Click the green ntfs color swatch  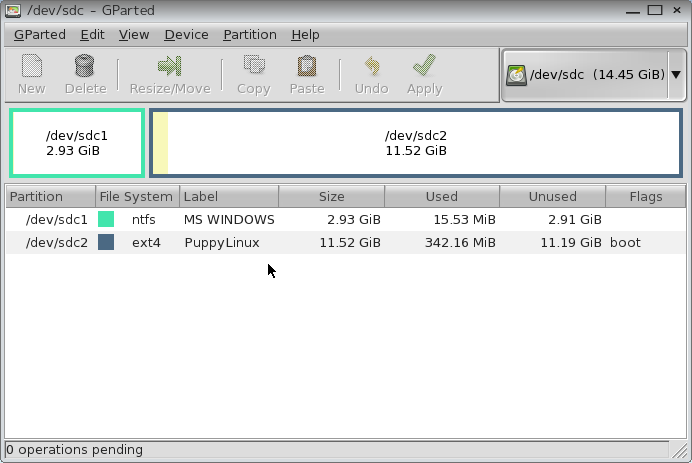pos(106,219)
